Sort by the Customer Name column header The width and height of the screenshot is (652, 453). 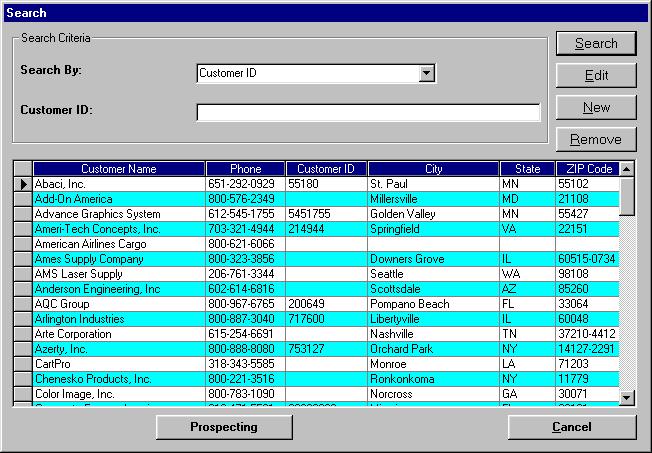pos(119,169)
